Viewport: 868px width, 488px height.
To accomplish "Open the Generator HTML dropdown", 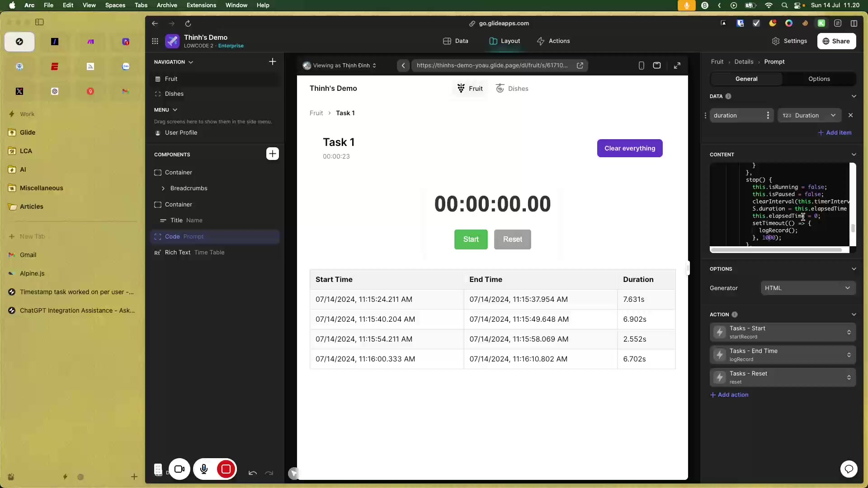I will pos(807,288).
